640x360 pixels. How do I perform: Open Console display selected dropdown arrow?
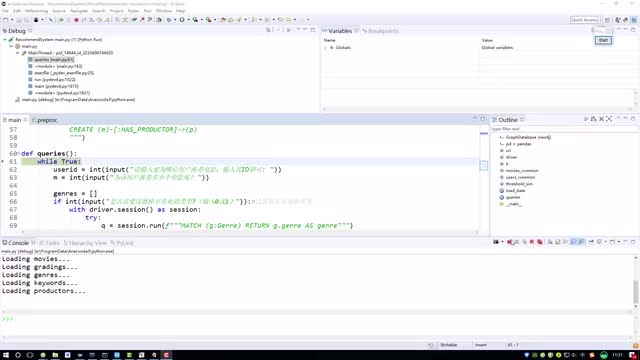[605, 242]
